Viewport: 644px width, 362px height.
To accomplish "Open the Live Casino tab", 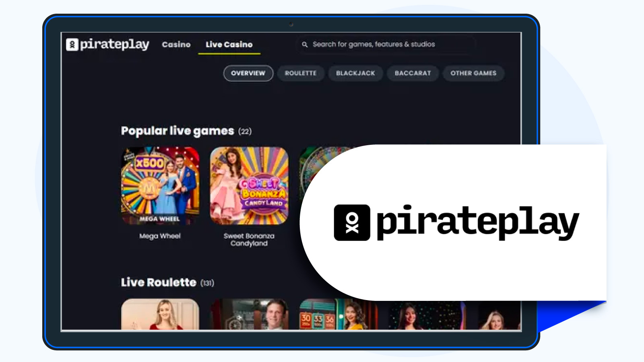I will (229, 45).
